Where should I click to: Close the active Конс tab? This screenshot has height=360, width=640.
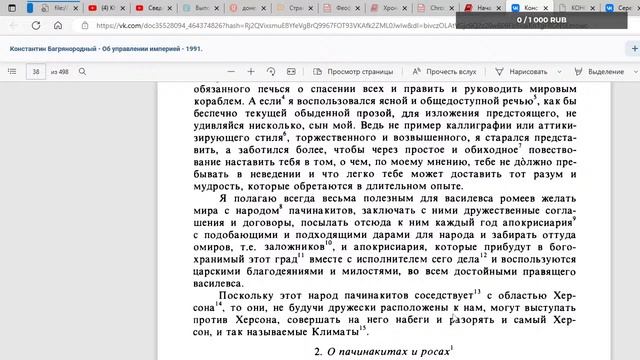click(x=545, y=8)
